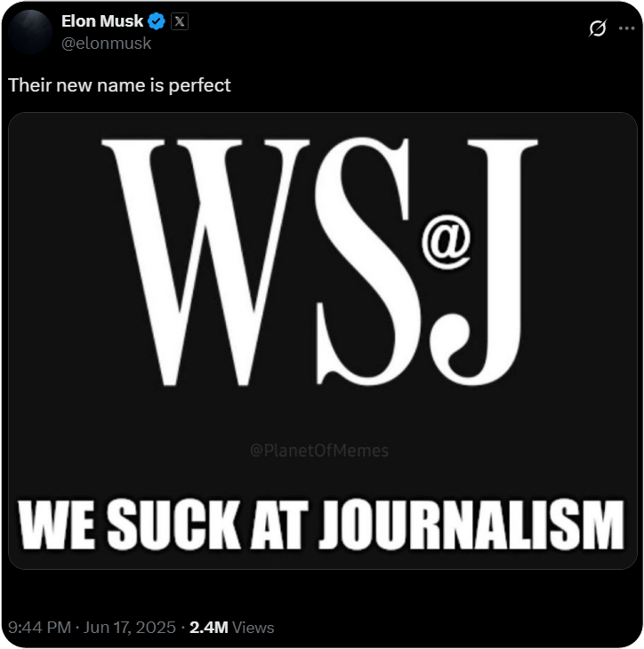
Task: Click the 9:44 PM timestamp
Action: click(x=40, y=628)
